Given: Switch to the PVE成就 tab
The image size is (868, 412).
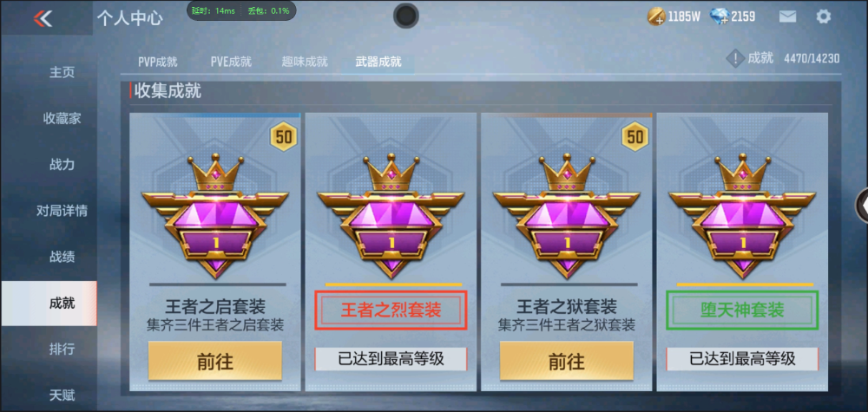Looking at the screenshot, I should [231, 62].
